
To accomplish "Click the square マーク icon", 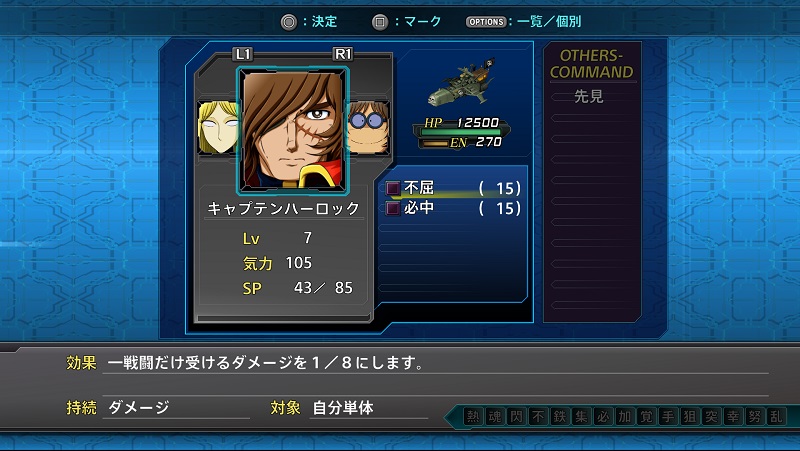I will coord(380,22).
